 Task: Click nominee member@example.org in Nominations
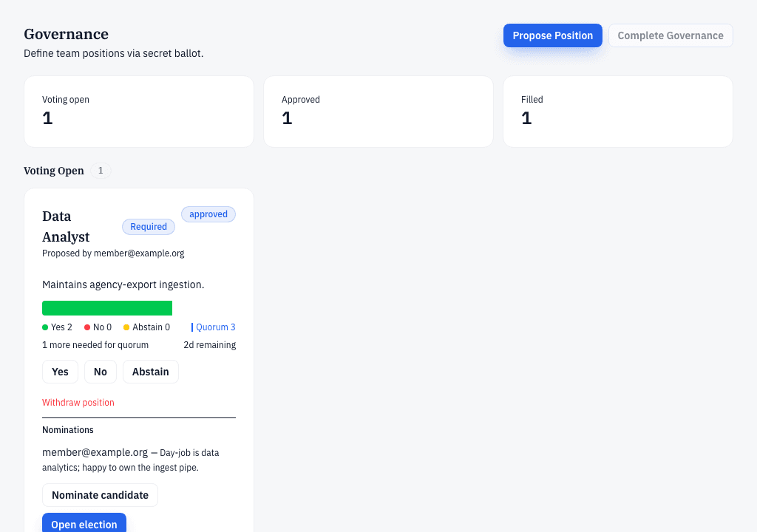point(95,452)
